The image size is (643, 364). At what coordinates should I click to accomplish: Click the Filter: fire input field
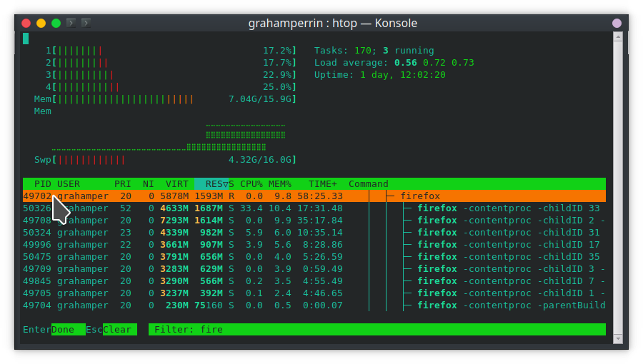[376, 330]
